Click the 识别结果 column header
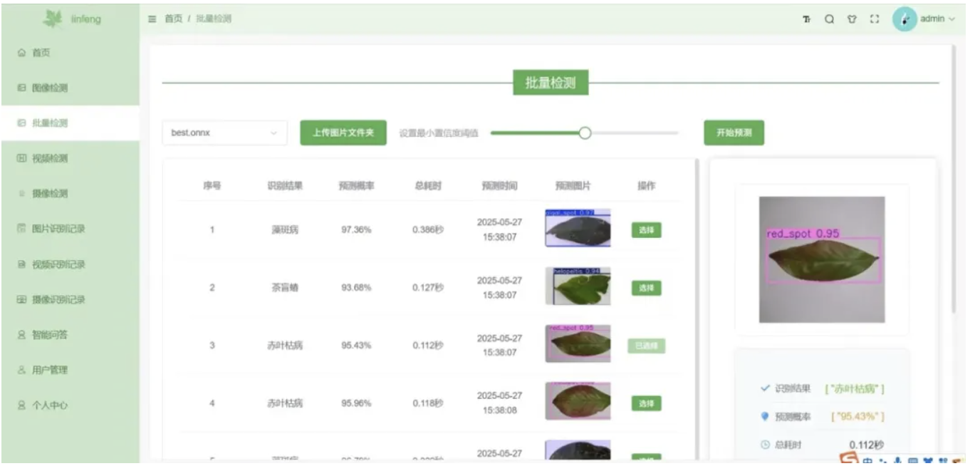The width and height of the screenshot is (980, 466). pos(285,186)
